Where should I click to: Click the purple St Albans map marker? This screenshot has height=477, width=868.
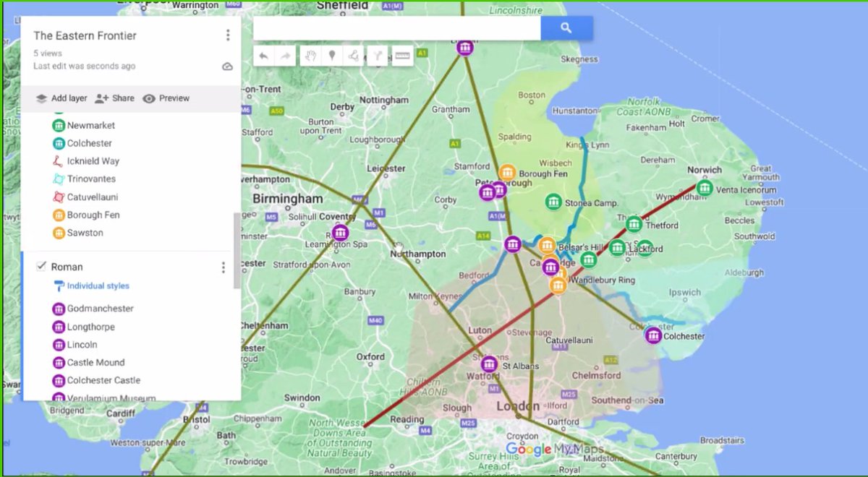490,364
